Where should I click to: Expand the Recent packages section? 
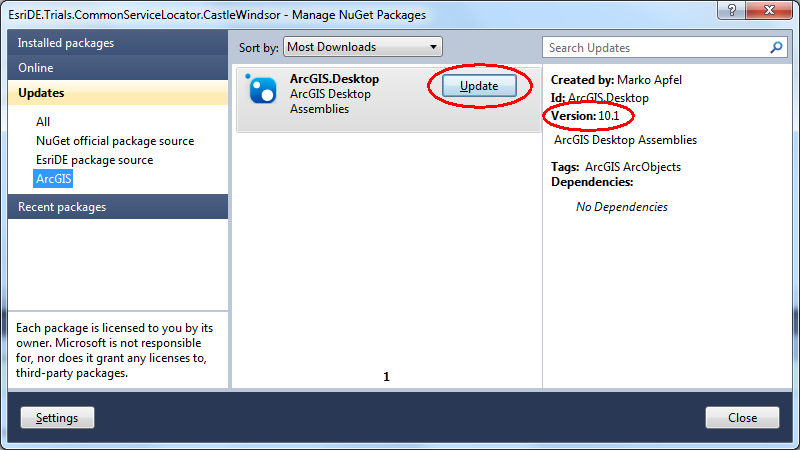point(118,207)
